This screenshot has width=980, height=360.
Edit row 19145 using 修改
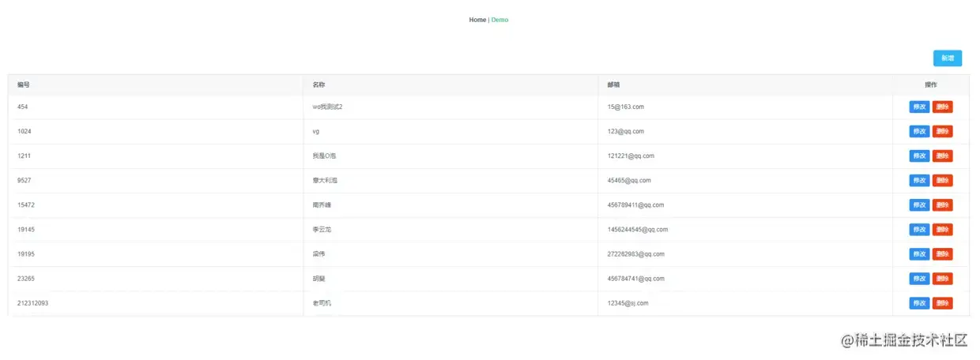pyautogui.click(x=919, y=229)
